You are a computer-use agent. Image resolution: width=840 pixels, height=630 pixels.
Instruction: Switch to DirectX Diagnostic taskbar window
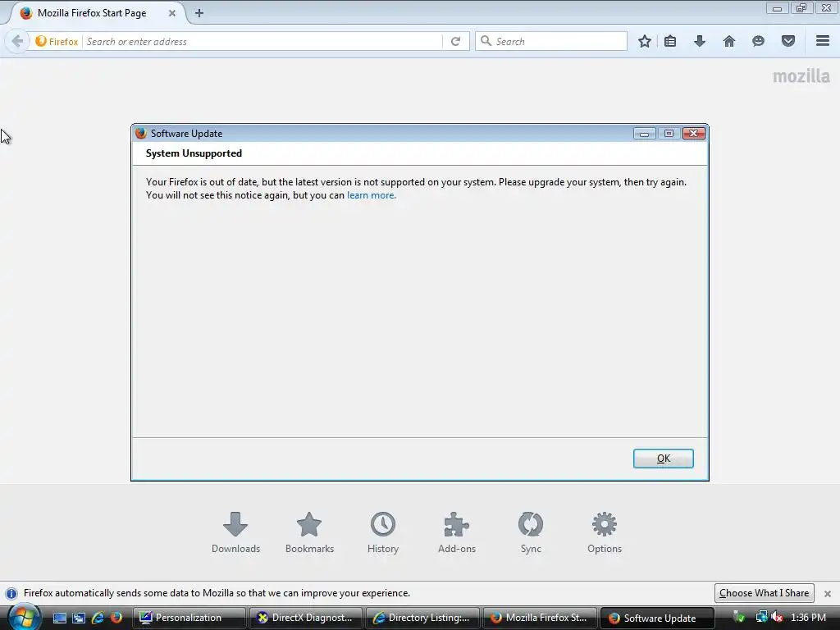306,618
